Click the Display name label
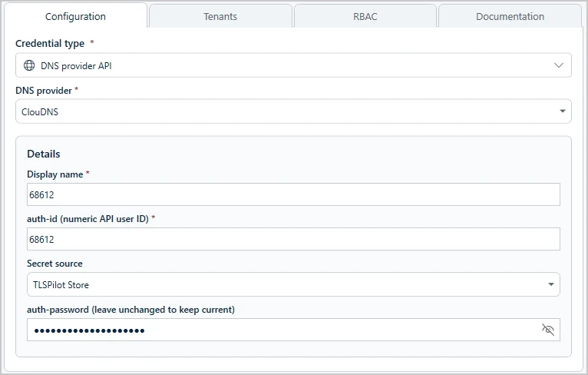 [x=55, y=174]
